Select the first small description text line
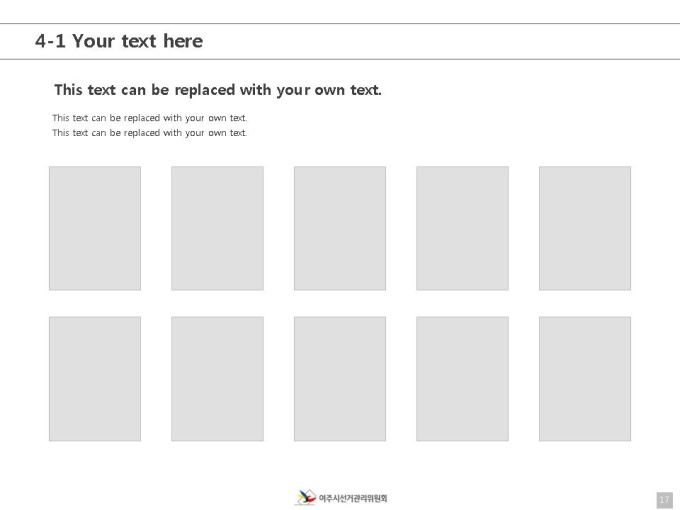Viewport: 680px width, 510px height. click(150, 118)
